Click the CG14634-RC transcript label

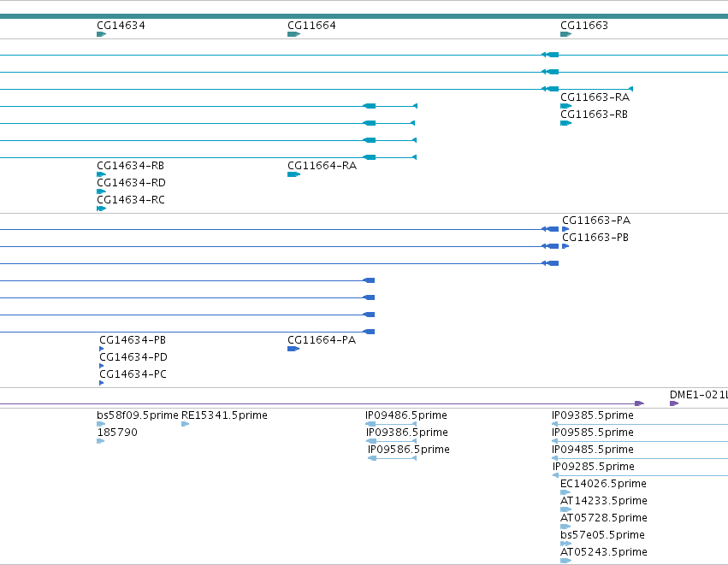tap(131, 200)
